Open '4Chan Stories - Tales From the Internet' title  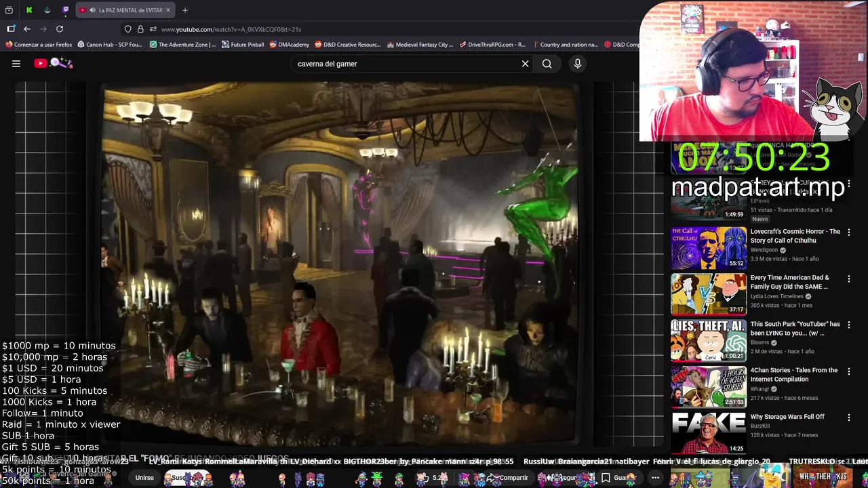[x=795, y=375]
